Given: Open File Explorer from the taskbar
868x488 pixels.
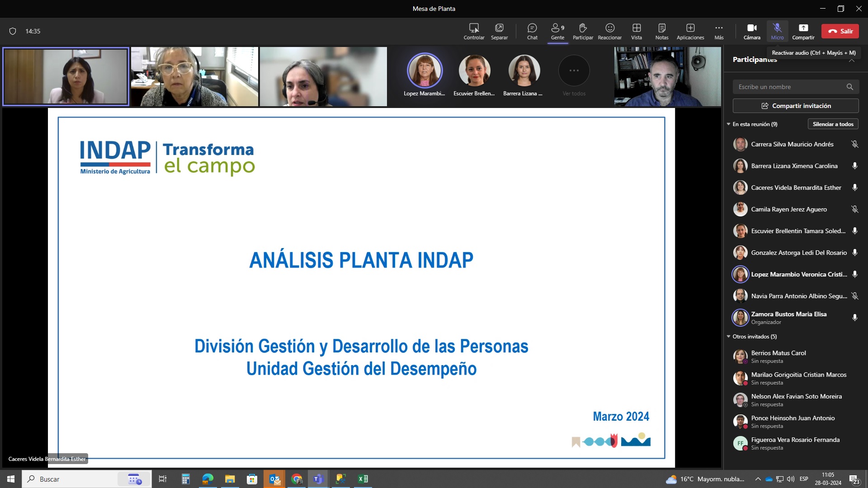Looking at the screenshot, I should (x=230, y=479).
